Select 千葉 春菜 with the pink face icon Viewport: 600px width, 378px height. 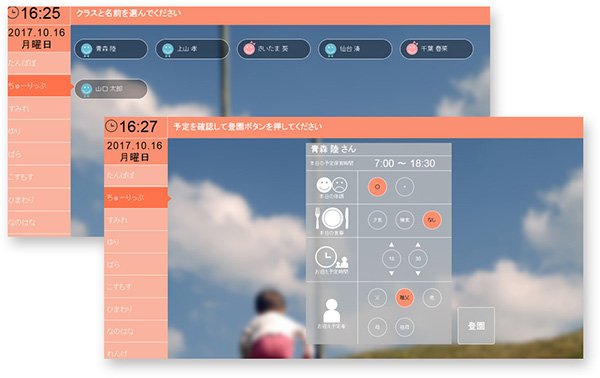[x=436, y=49]
